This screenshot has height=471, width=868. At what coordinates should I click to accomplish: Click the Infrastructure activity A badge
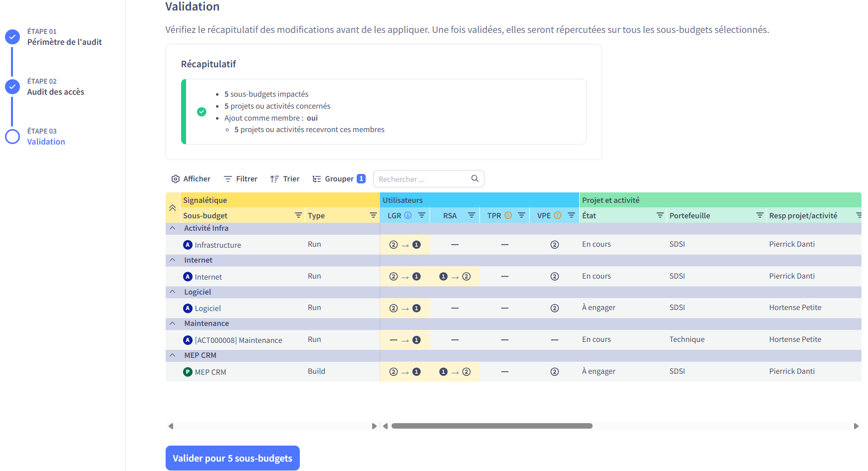coord(188,245)
